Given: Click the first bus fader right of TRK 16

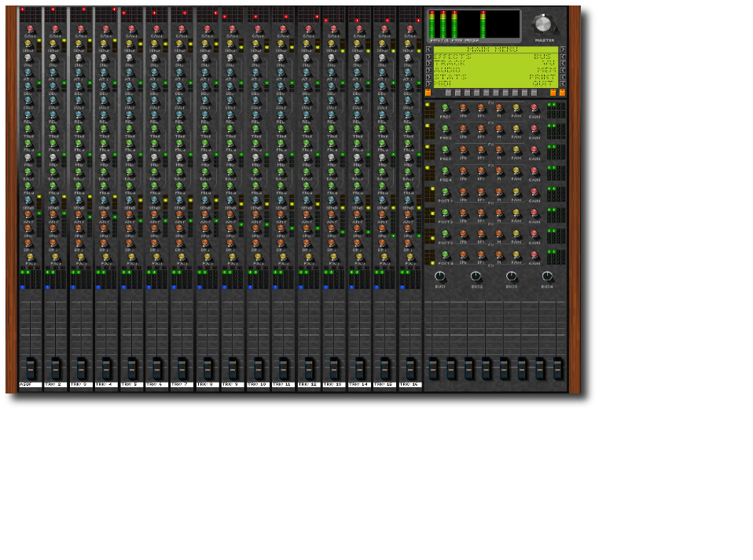Looking at the screenshot, I should coord(433,368).
